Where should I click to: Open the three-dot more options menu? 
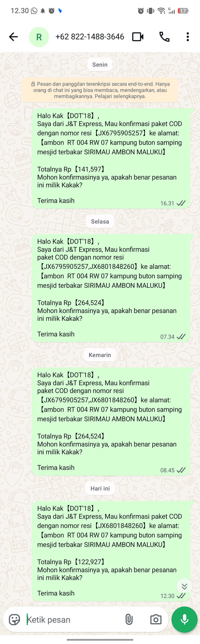[x=188, y=37]
